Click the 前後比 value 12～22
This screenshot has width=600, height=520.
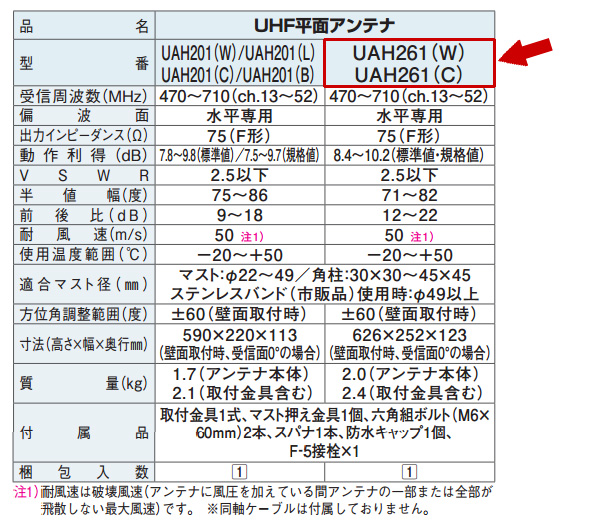(x=410, y=214)
